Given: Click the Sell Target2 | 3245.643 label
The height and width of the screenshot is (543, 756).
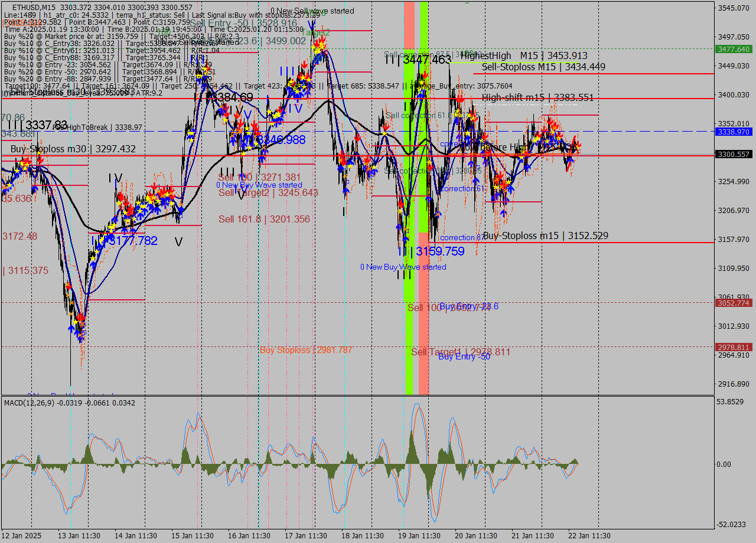Looking at the screenshot, I should pos(268,192).
